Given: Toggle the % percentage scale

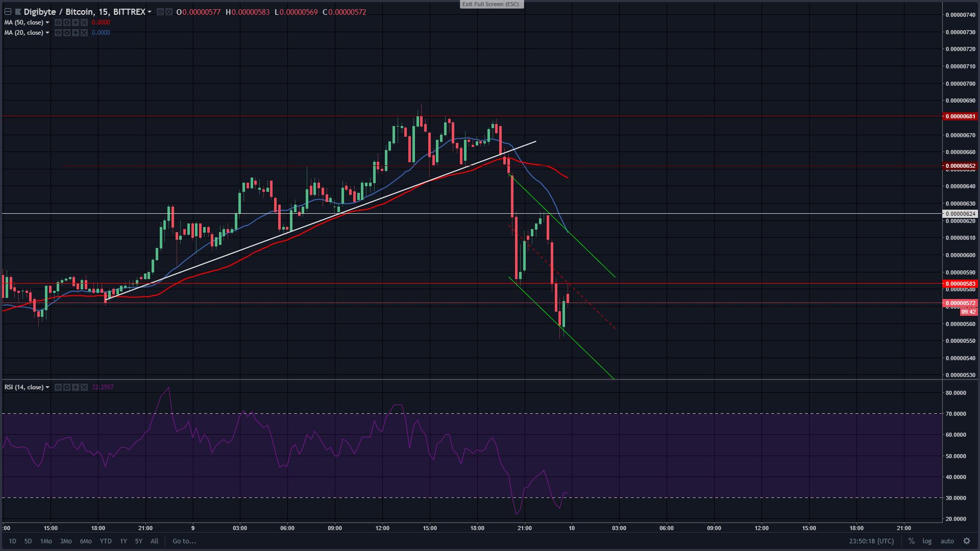Looking at the screenshot, I should coord(911,541).
